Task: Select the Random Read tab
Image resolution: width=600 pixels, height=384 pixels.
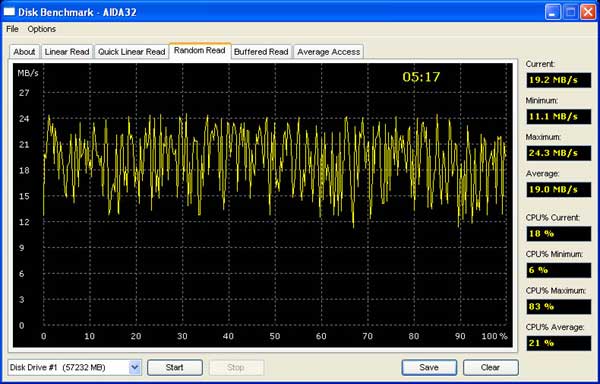Action: [200, 50]
